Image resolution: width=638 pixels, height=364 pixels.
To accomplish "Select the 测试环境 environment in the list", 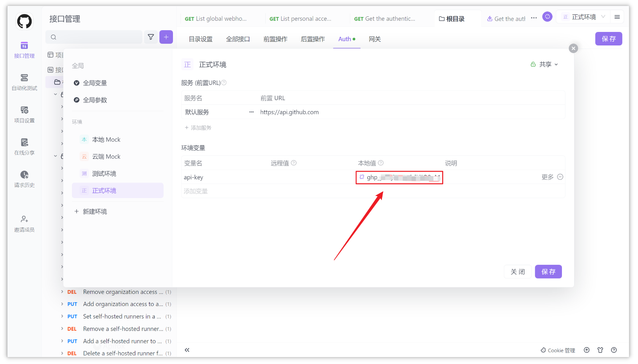I will pos(105,173).
